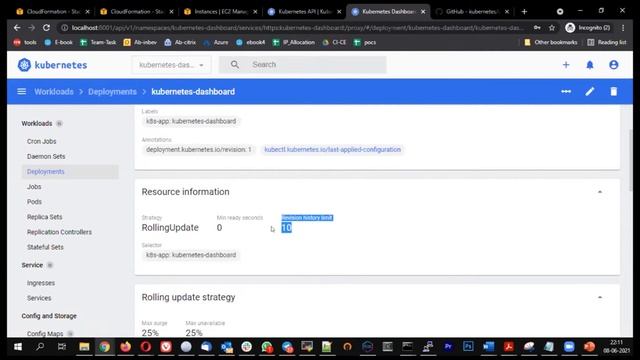This screenshot has width=640, height=360.
Task: Click the edit pencil icon
Action: point(590,91)
